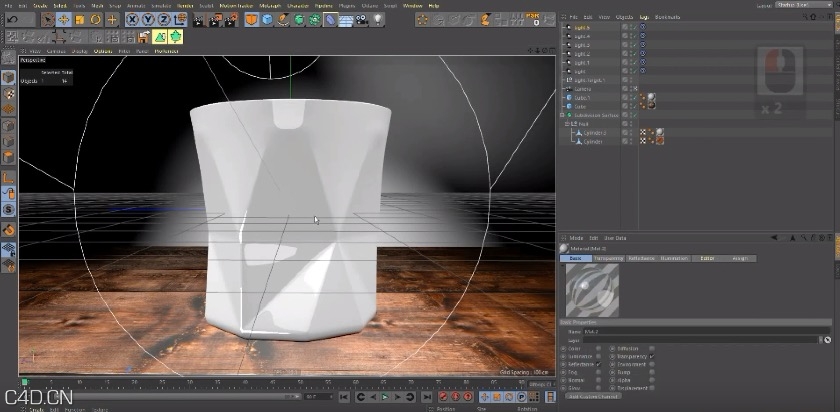Viewport: 840px width, 412px height.
Task: Open the Render menu
Action: (x=185, y=6)
